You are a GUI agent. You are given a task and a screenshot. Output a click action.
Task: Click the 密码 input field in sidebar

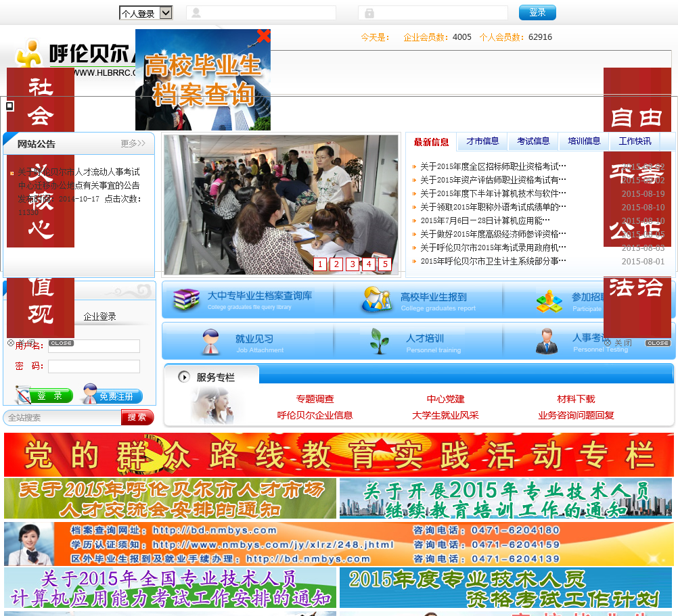coord(94,366)
